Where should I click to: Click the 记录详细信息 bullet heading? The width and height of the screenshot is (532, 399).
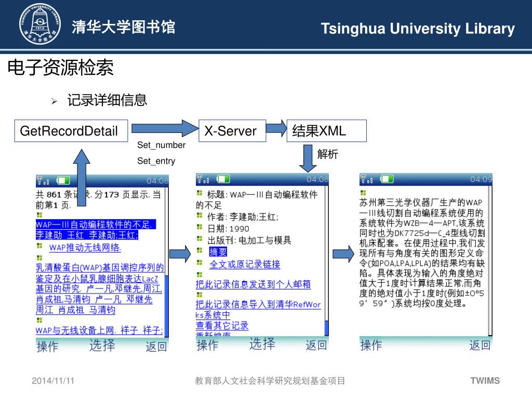tap(107, 100)
